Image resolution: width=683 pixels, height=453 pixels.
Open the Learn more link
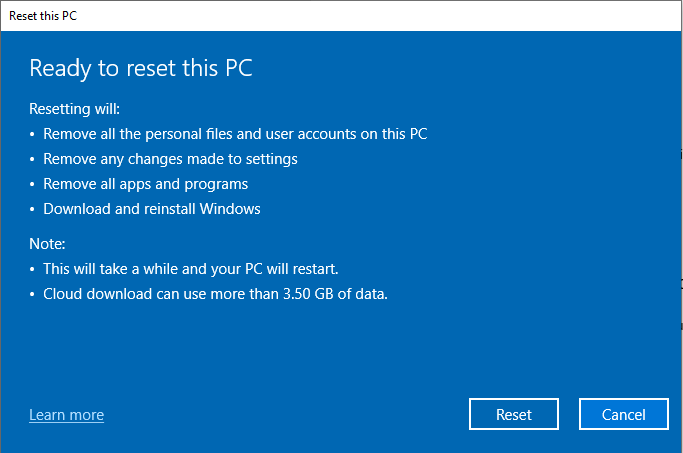coord(66,415)
